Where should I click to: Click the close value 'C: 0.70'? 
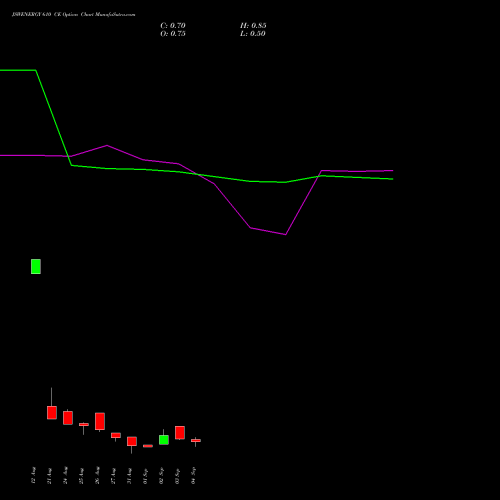click(173, 26)
